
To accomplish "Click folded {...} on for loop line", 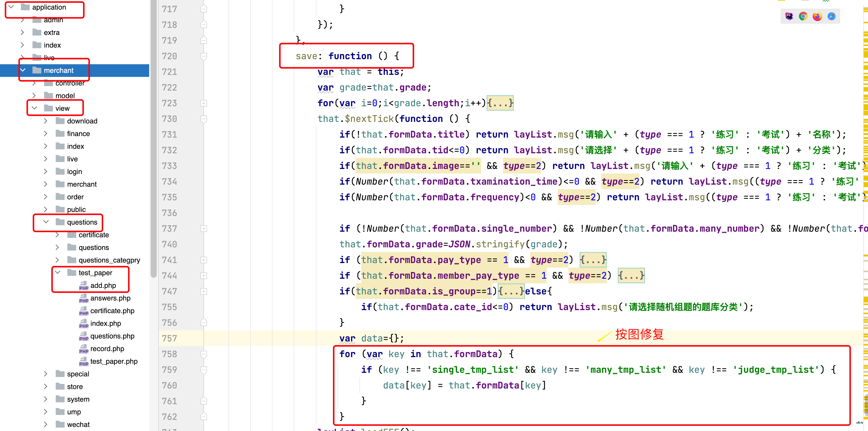I will click(500, 103).
